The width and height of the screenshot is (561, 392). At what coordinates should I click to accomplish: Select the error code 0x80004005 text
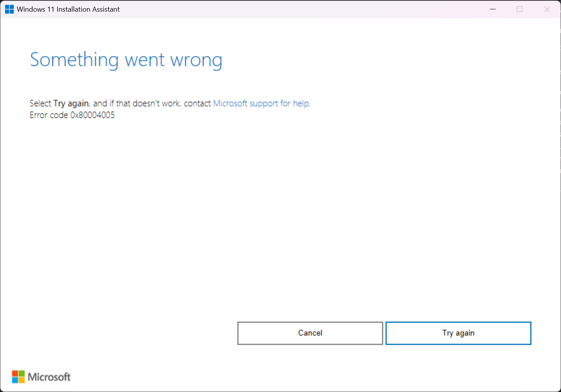72,115
